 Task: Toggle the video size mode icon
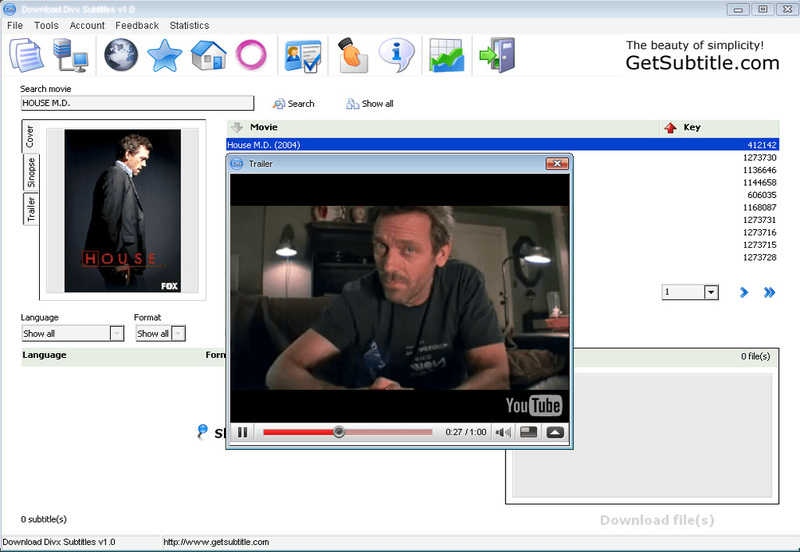pyautogui.click(x=529, y=433)
